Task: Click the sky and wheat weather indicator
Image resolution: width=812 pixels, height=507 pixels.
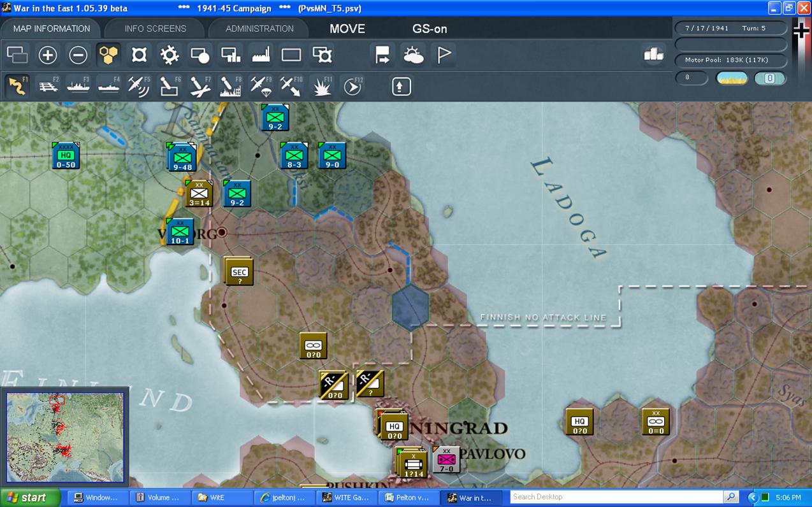Action: click(x=732, y=78)
